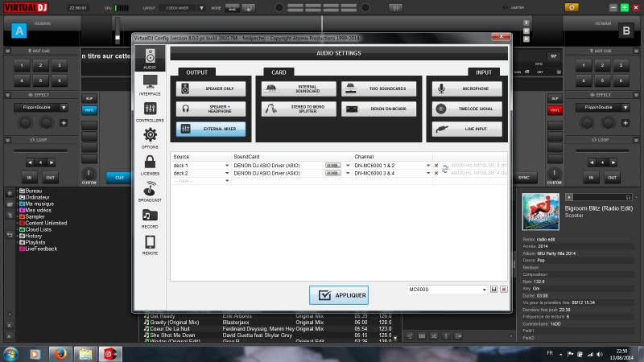Select Speaker Only output
This screenshot has height=362, width=644.
coord(211,89)
